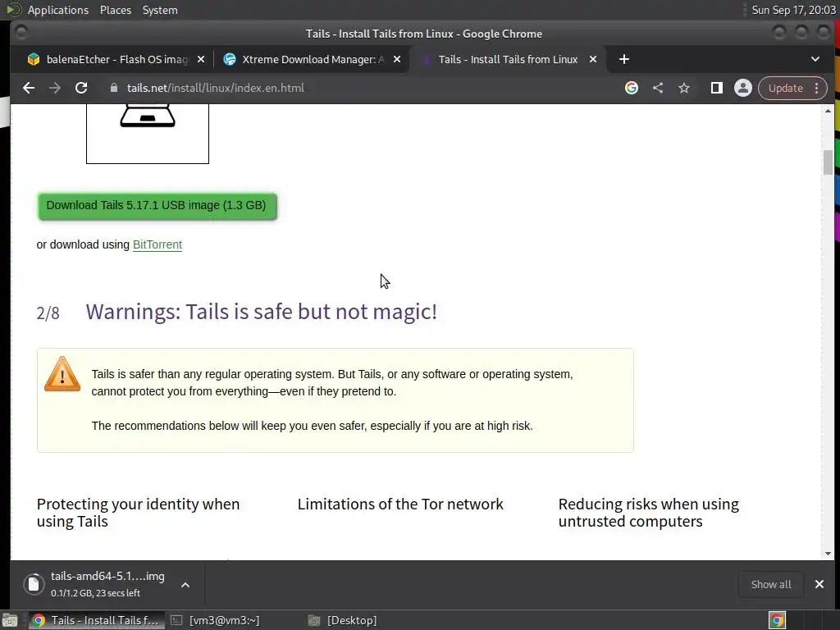Open the Applications menu
The width and height of the screenshot is (840, 630).
[58, 10]
